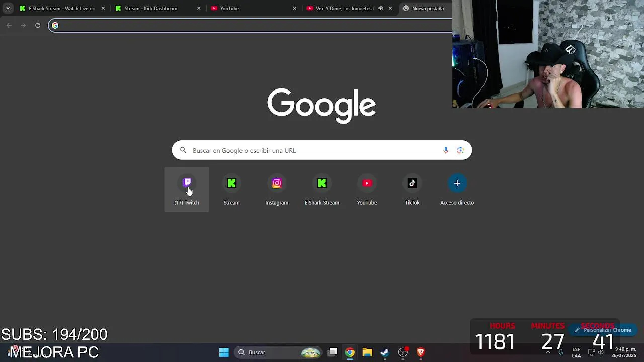
Task: Open the YouTube shortcut tile
Action: tap(367, 190)
